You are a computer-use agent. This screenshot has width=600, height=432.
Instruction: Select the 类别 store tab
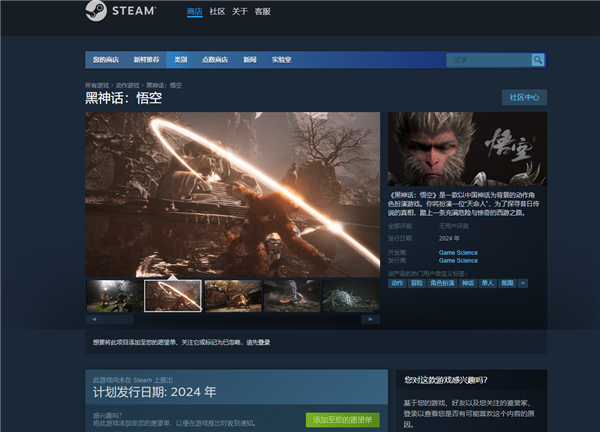pos(181,60)
